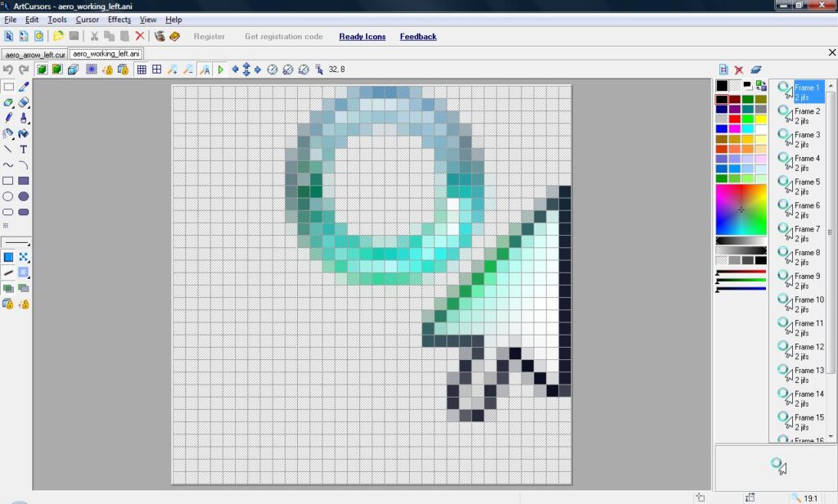The height and width of the screenshot is (504, 838).
Task: Switch to aero_arrow_left.cur tab
Action: [x=34, y=54]
